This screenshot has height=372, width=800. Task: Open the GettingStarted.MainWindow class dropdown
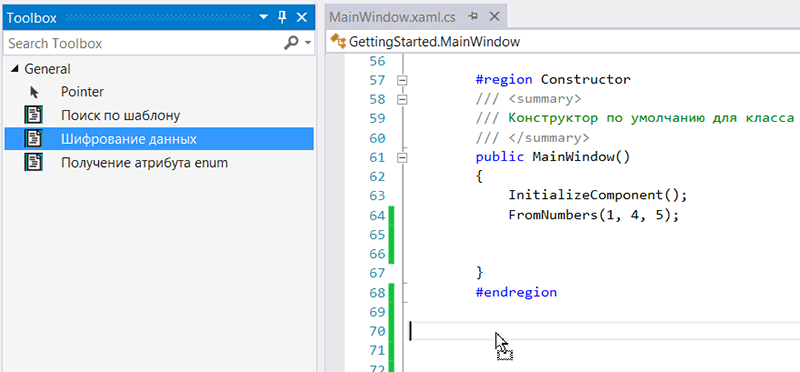point(562,41)
